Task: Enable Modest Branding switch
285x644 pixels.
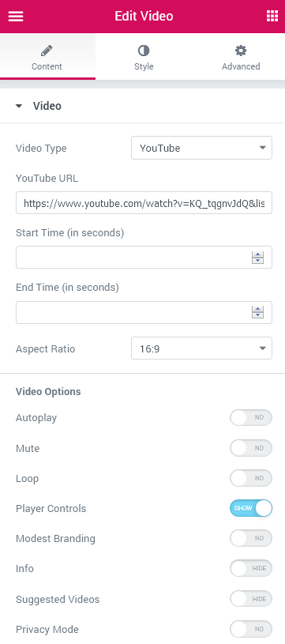Action: 251,538
